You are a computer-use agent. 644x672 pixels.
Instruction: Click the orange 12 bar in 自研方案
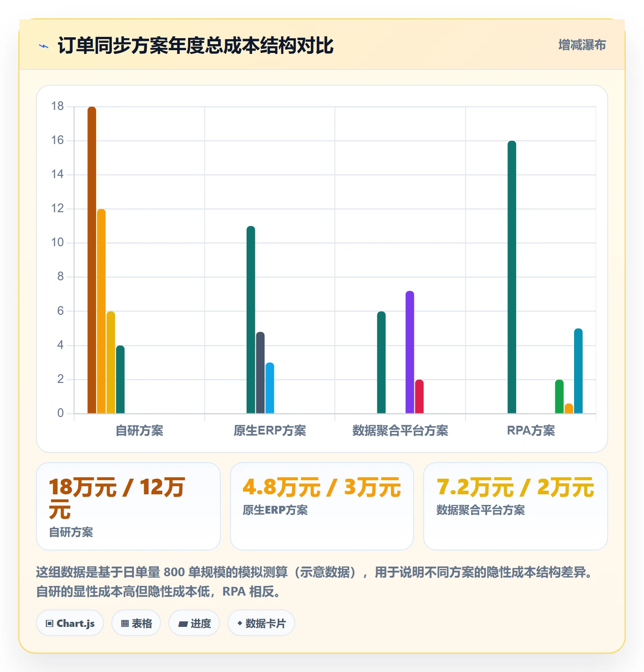pyautogui.click(x=101, y=311)
